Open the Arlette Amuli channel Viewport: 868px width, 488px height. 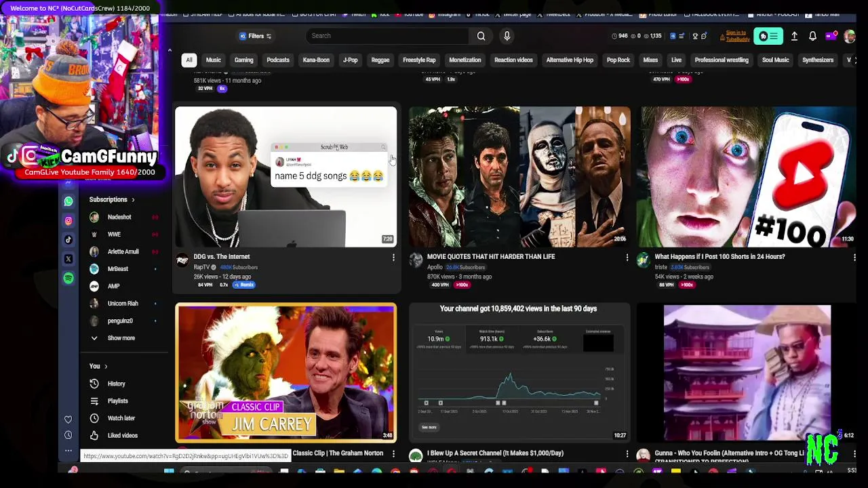[123, 252]
